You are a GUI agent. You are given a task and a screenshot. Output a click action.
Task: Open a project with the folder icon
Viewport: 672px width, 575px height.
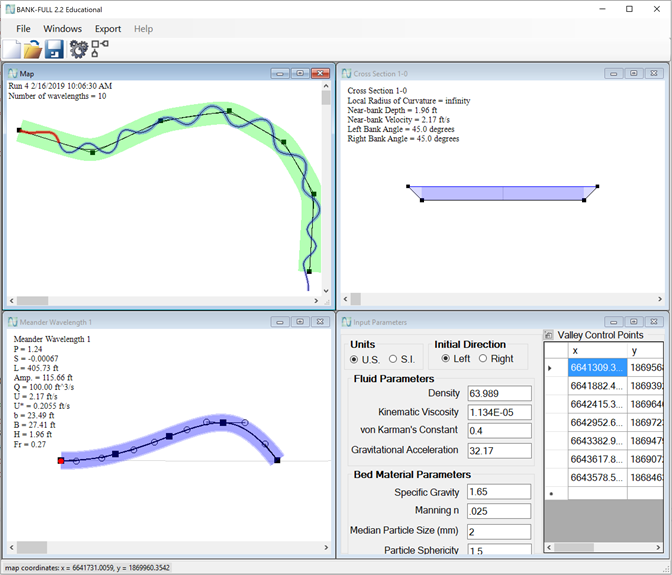click(x=32, y=49)
